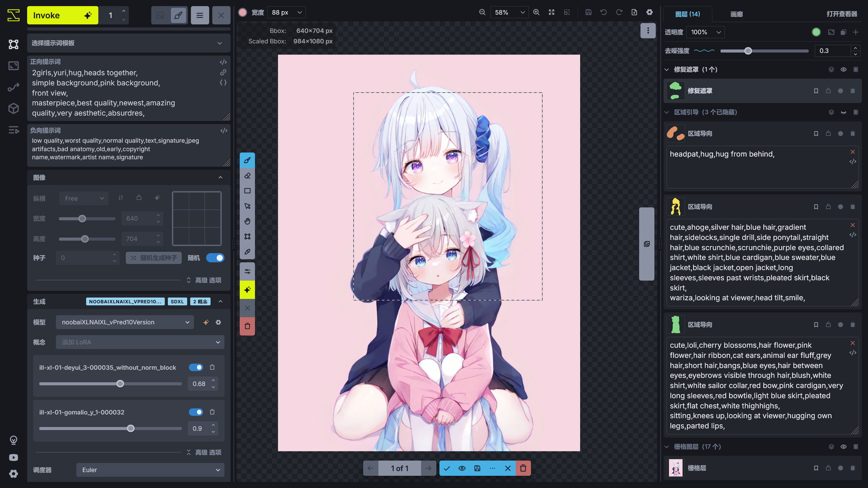Expand the 选择提示词模板 section
The image size is (868, 488).
click(219, 43)
